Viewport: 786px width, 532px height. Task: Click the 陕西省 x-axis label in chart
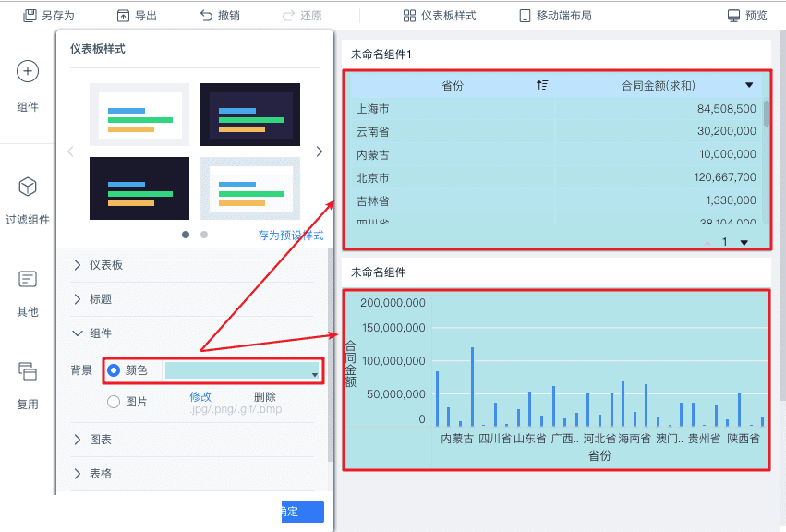744,439
